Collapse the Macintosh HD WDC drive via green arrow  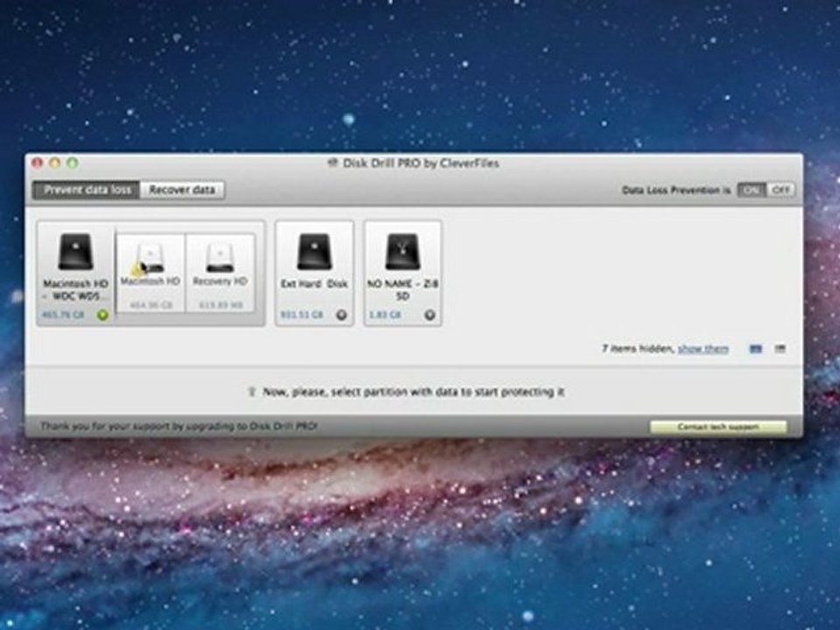pyautogui.click(x=103, y=315)
